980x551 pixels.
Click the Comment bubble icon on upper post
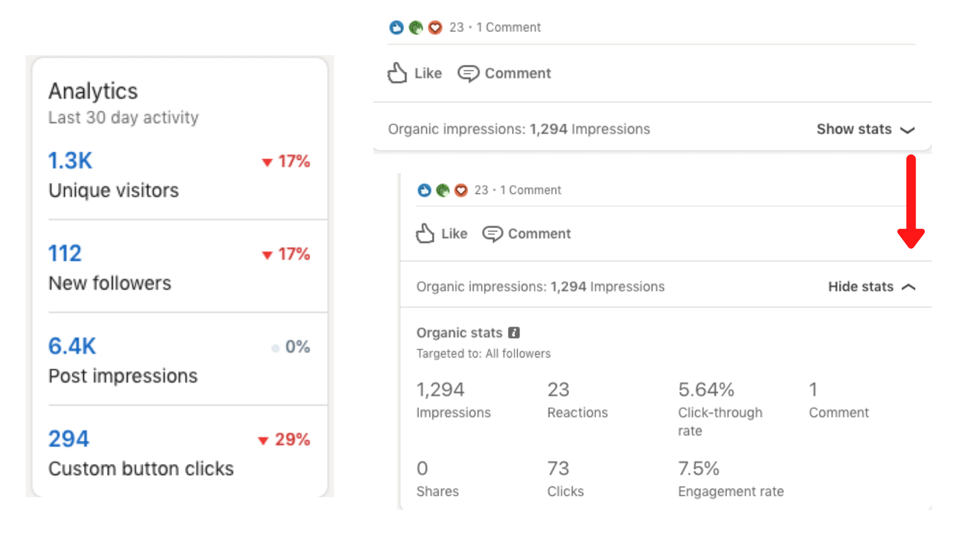click(x=469, y=73)
